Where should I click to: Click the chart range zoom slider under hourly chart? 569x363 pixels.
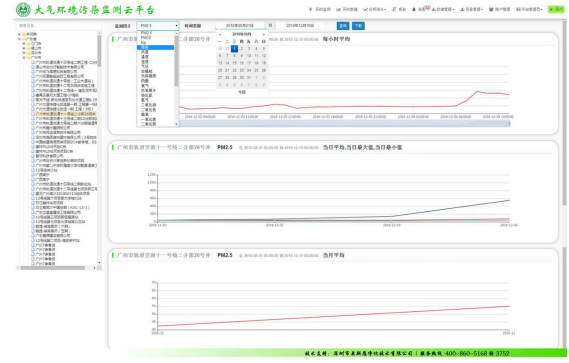(x=345, y=124)
